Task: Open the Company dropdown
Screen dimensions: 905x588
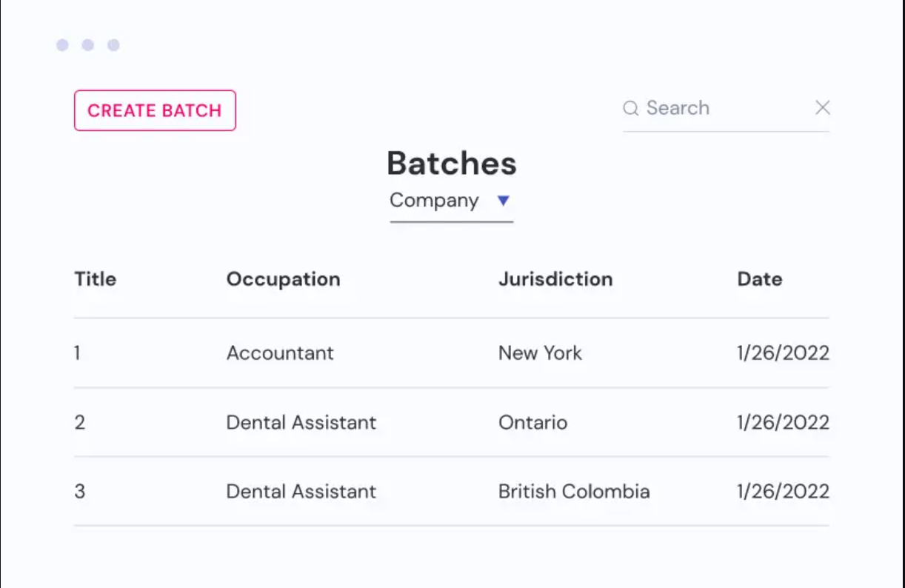Action: click(x=435, y=201)
